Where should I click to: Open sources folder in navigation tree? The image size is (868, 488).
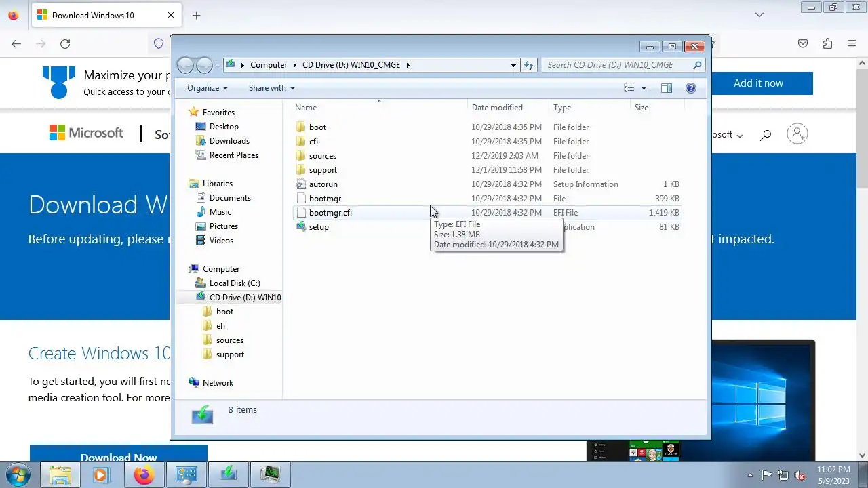point(229,340)
